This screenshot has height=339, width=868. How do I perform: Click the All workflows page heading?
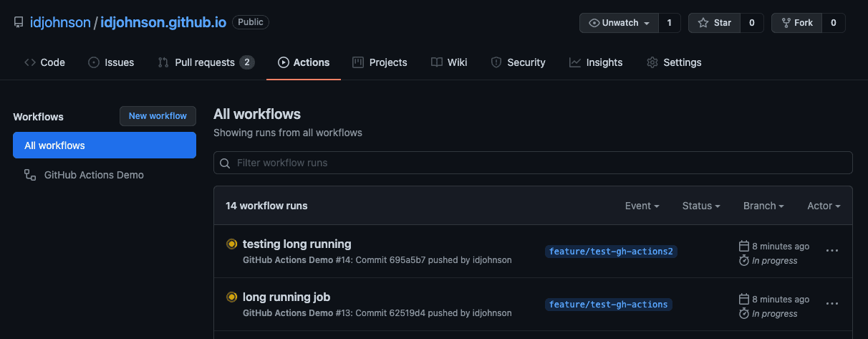pyautogui.click(x=257, y=114)
